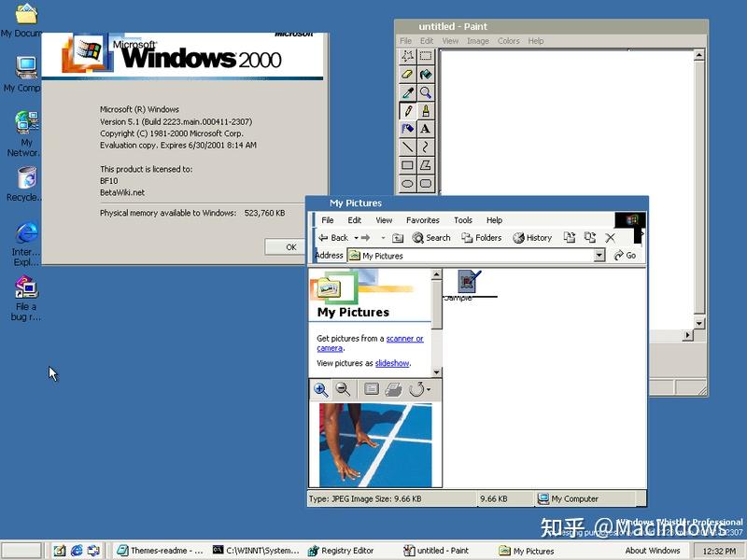Choose the Free-Form Select tool in Paint

(408, 55)
